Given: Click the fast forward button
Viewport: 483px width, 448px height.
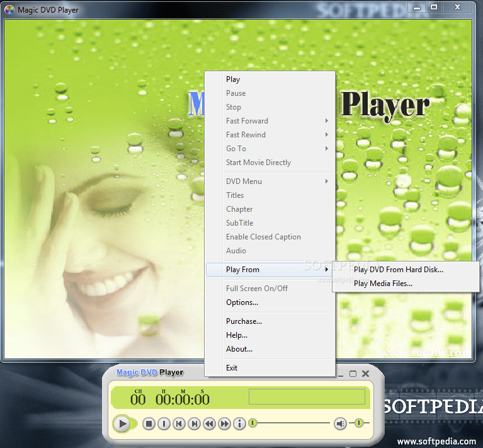Looking at the screenshot, I should click(225, 424).
